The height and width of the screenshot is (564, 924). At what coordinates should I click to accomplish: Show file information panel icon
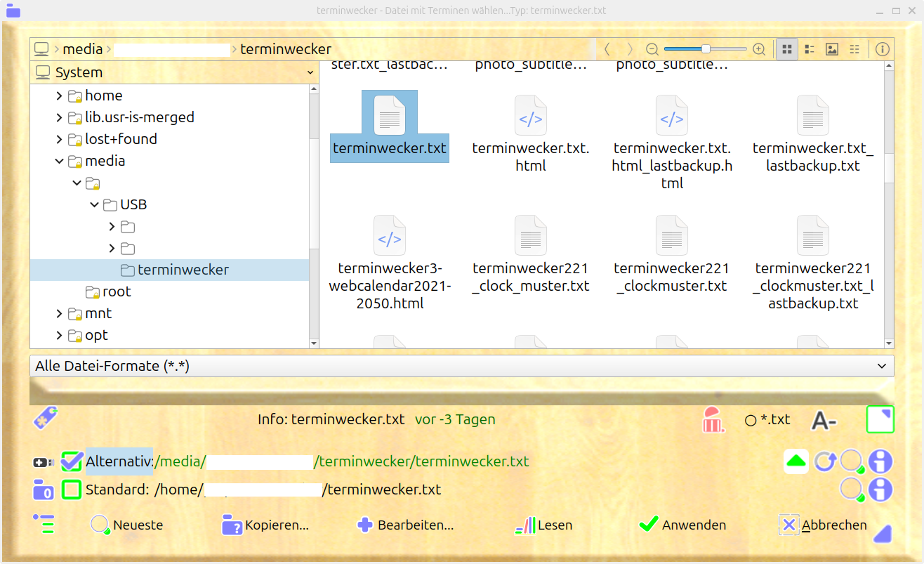[883, 49]
